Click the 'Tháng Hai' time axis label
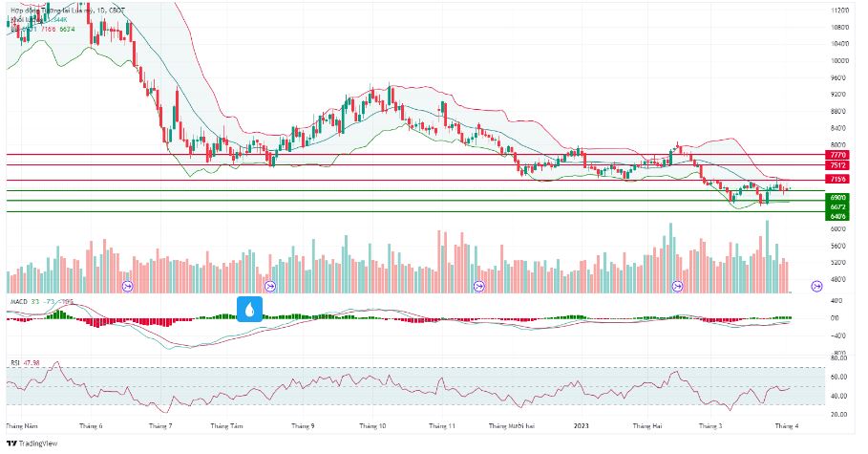 (647, 426)
